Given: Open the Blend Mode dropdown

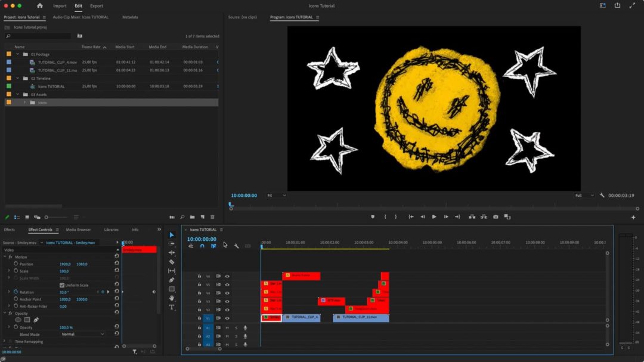Looking at the screenshot, I should [83, 334].
